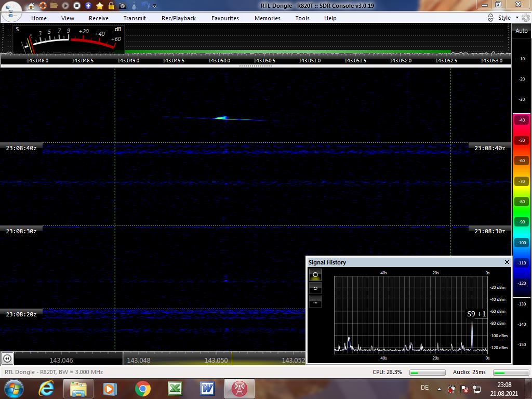Click the lifebuoy support icon

[43, 6]
